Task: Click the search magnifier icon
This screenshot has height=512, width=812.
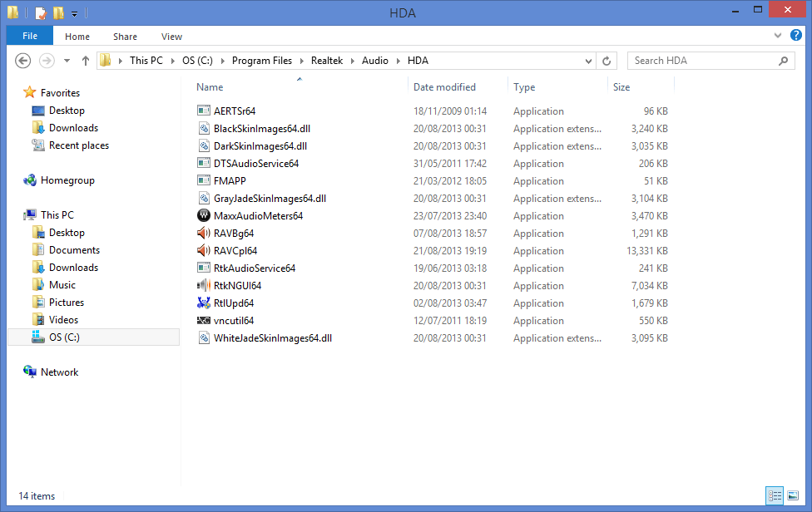Action: click(784, 61)
